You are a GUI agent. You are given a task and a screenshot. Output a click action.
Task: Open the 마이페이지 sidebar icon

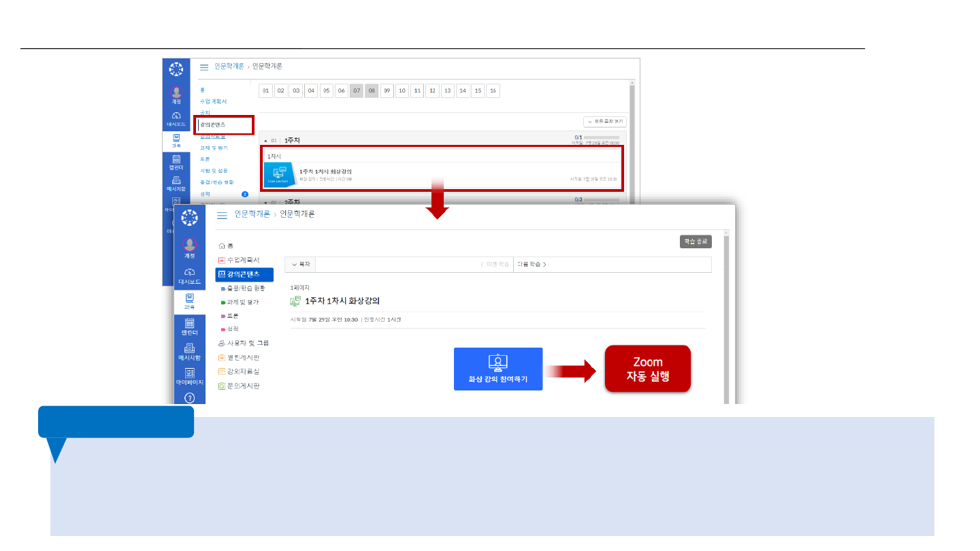[190, 375]
